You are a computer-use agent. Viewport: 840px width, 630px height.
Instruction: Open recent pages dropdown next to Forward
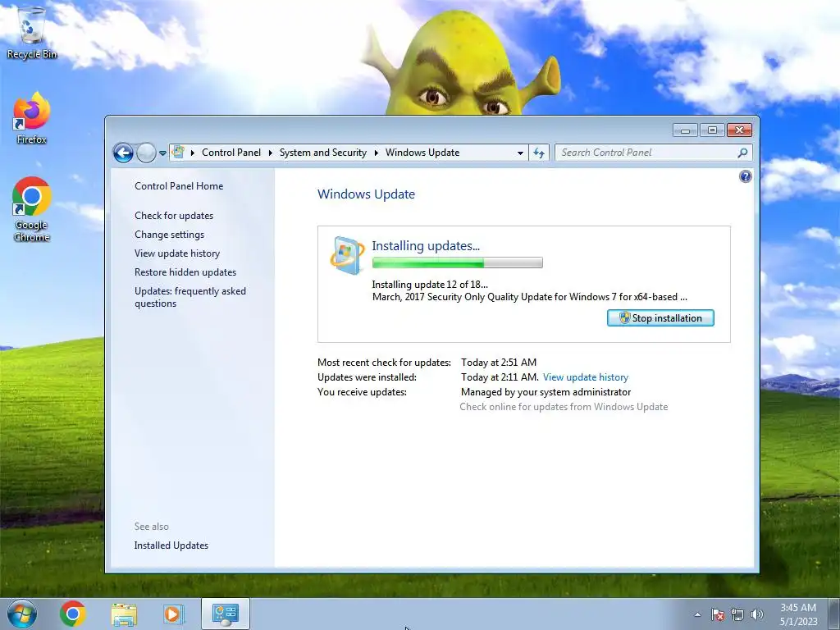pos(163,153)
